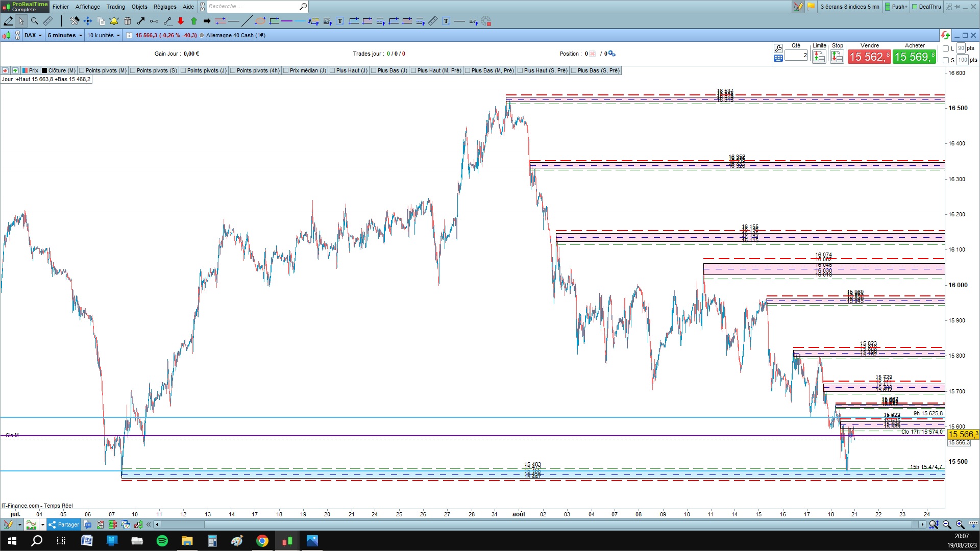
Task: Open the Réglages menu
Action: (x=165, y=7)
